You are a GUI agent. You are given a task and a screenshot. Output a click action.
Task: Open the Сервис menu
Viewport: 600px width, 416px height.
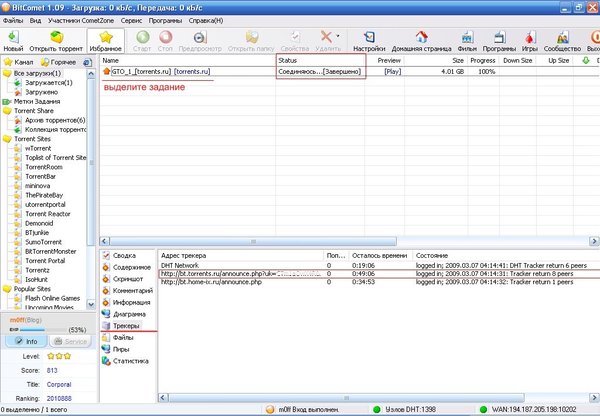[131, 21]
